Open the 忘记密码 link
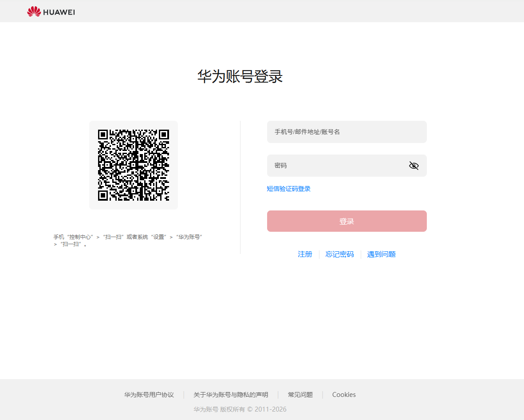This screenshot has height=420, width=524. (339, 254)
